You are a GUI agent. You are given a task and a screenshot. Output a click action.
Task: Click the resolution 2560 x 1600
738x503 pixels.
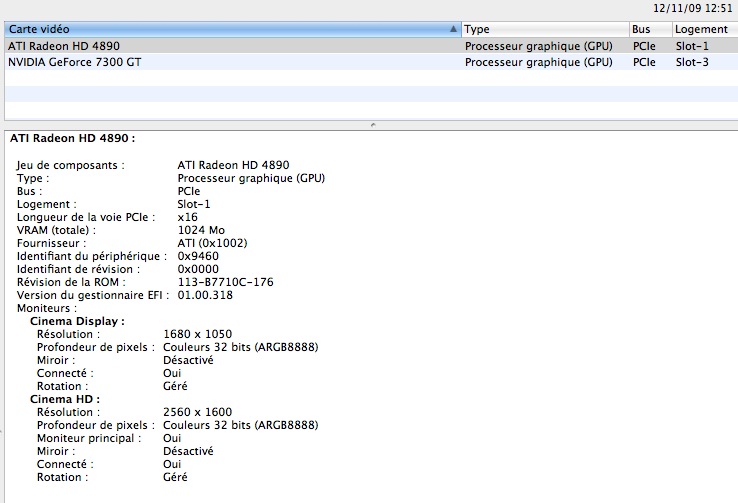point(197,412)
